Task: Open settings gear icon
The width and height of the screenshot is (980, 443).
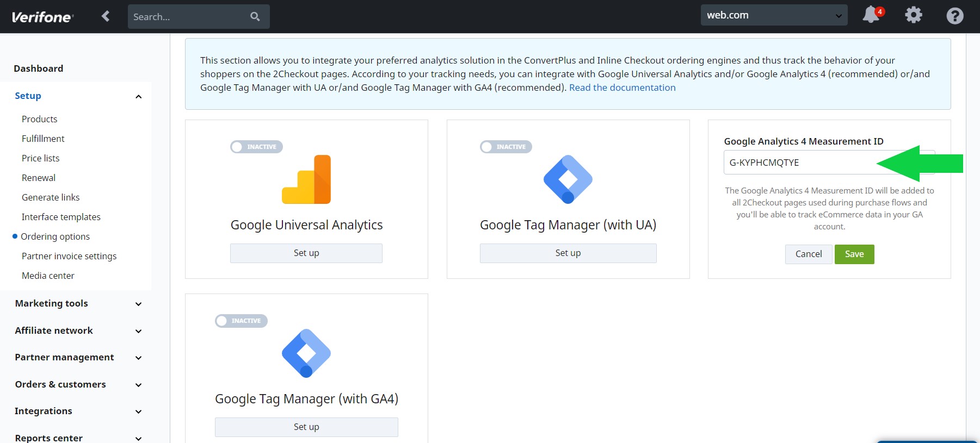Action: coord(914,15)
